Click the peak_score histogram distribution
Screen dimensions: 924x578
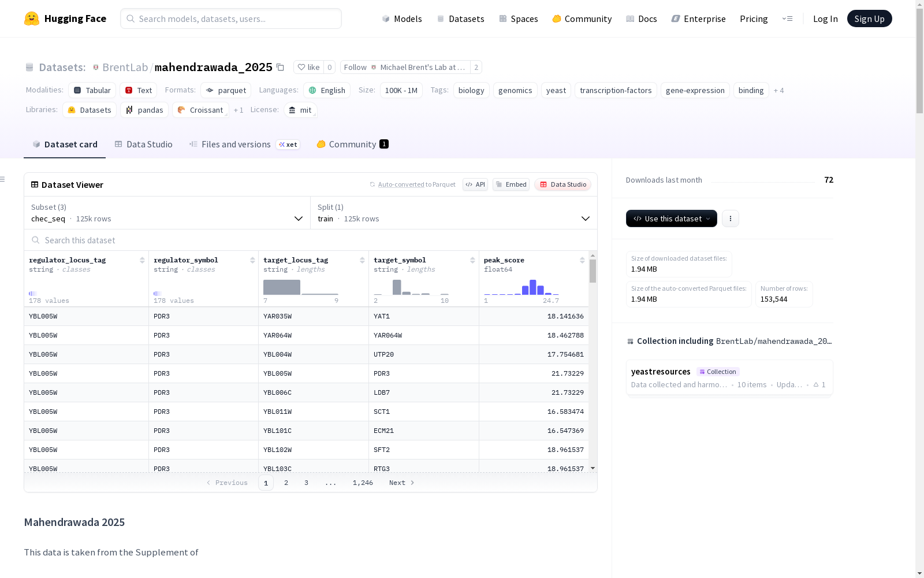coord(521,287)
